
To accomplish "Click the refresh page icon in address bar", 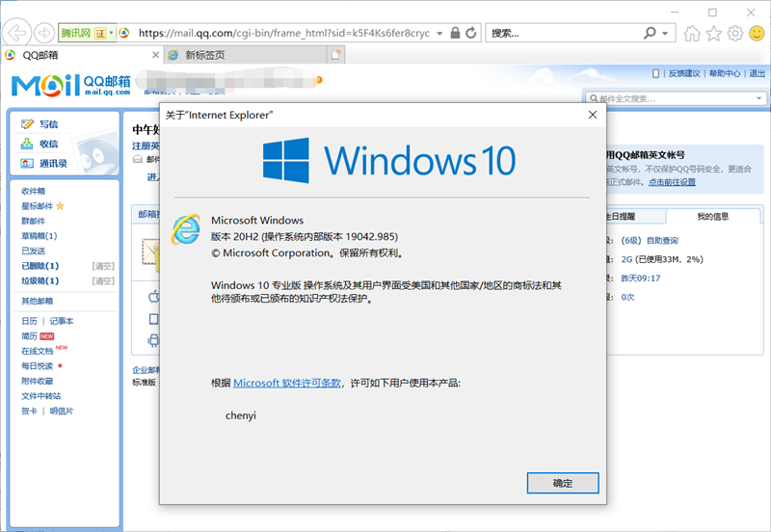I will click(471, 33).
